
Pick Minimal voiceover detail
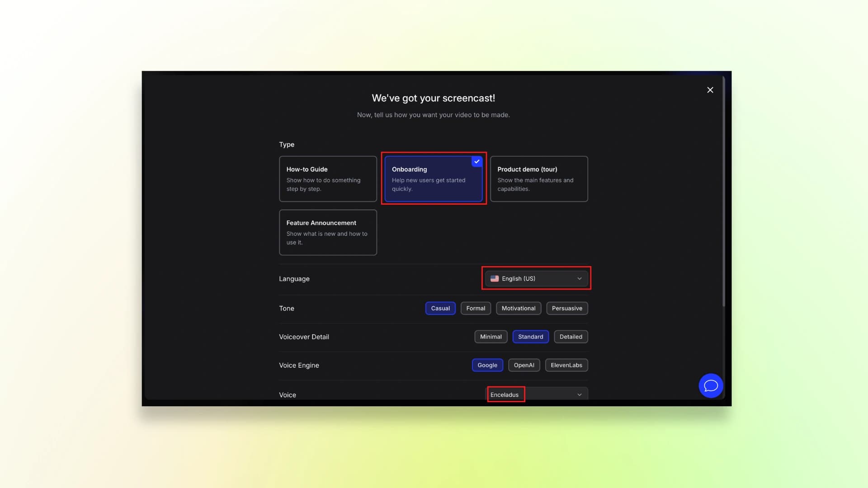point(491,337)
